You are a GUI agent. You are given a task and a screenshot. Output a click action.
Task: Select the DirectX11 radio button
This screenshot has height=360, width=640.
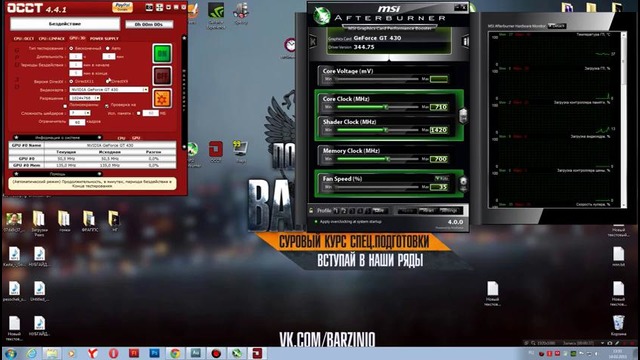coord(71,81)
